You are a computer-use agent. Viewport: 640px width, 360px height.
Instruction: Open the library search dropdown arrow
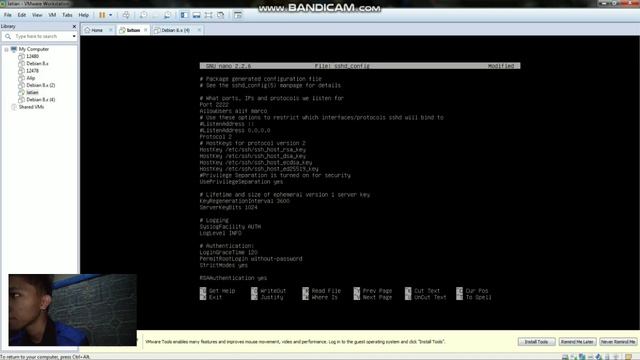click(x=74, y=36)
